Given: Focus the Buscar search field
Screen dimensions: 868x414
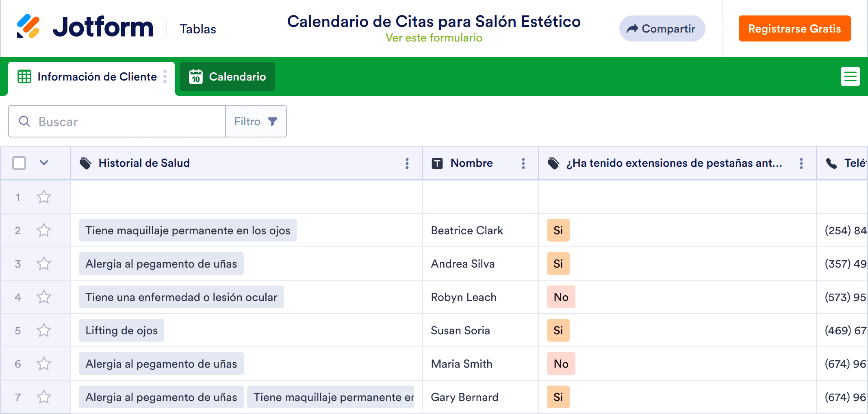Looking at the screenshot, I should tap(126, 121).
